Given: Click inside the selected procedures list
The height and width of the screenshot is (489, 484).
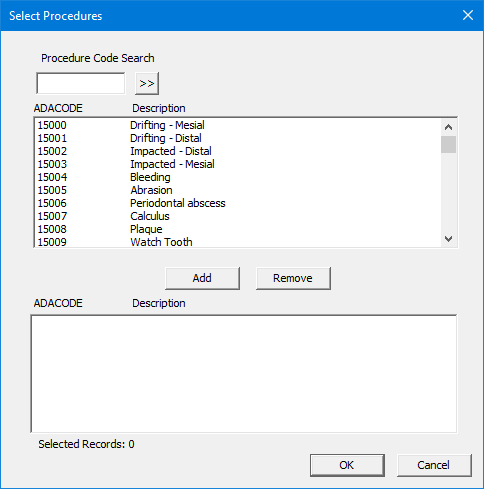Looking at the screenshot, I should (x=244, y=374).
